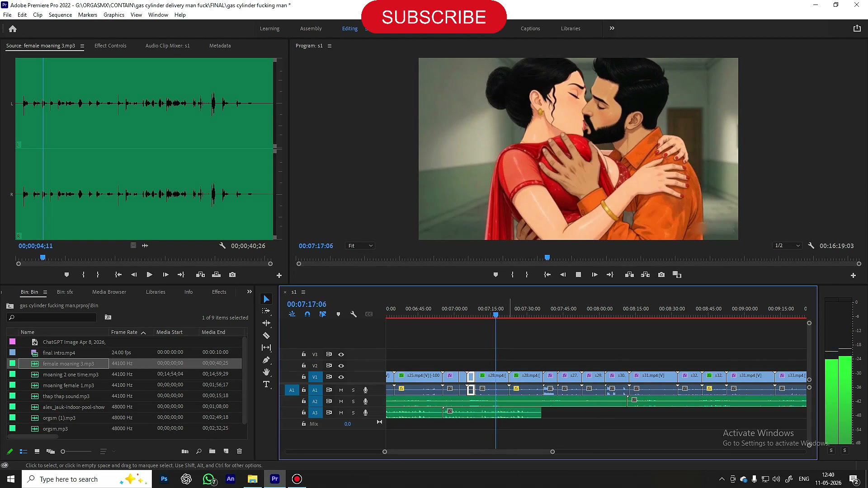Open the Markers menu
The height and width of the screenshot is (488, 868).
[87, 15]
